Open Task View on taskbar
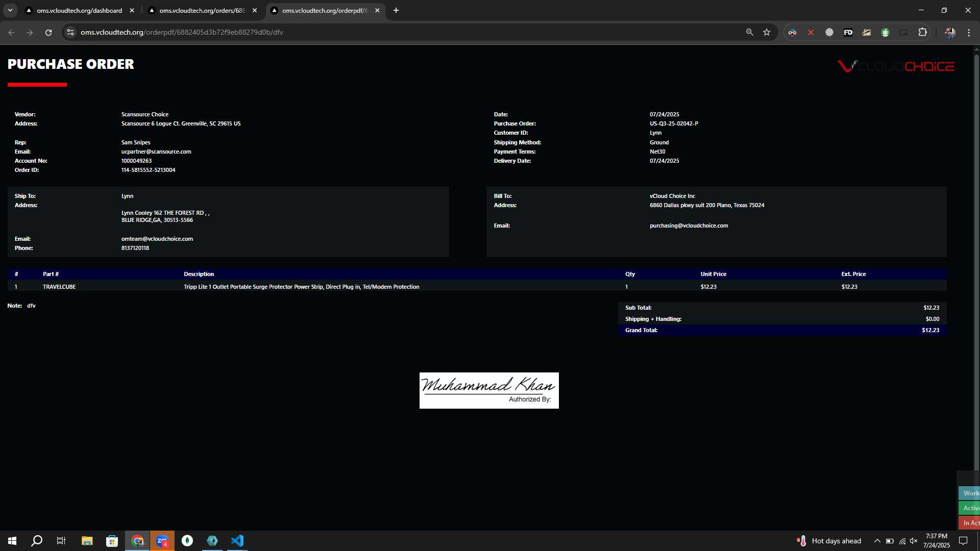The height and width of the screenshot is (551, 980). click(61, 541)
